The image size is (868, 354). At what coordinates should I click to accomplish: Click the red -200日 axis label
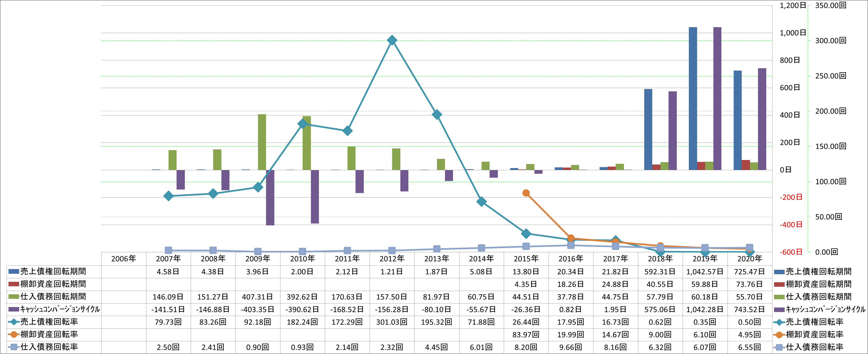pyautogui.click(x=791, y=197)
